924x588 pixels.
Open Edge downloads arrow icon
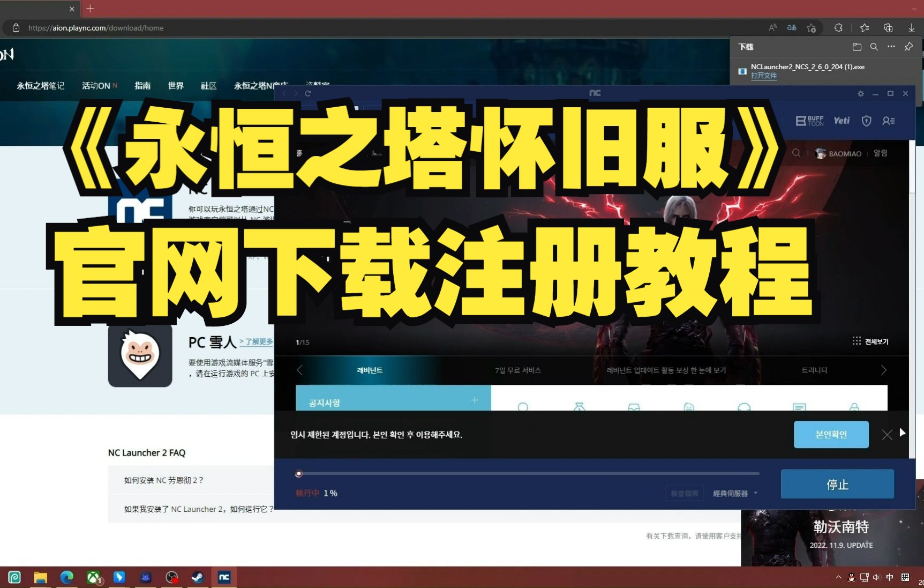pos(911,28)
